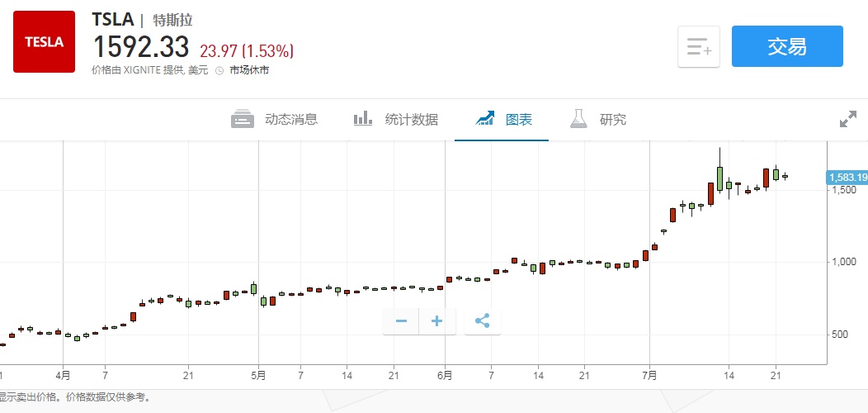Click the blue 交易 trade button
Image resolution: width=868 pixels, height=413 pixels.
[787, 46]
